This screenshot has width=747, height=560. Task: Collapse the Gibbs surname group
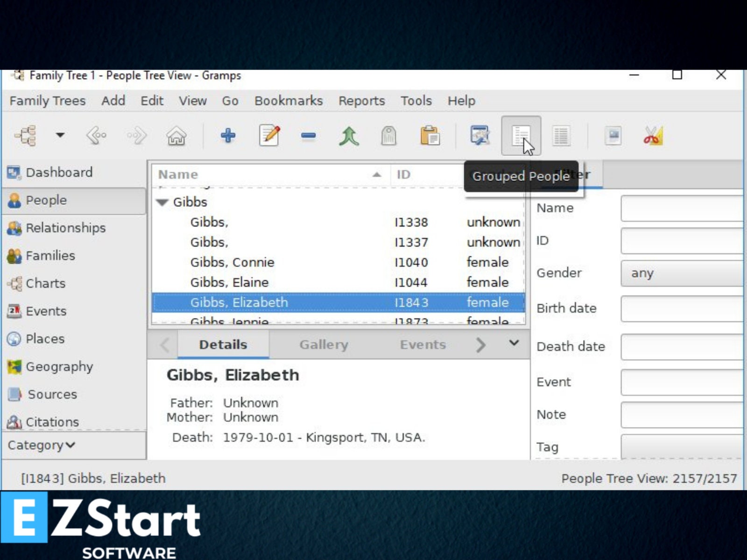pyautogui.click(x=162, y=203)
